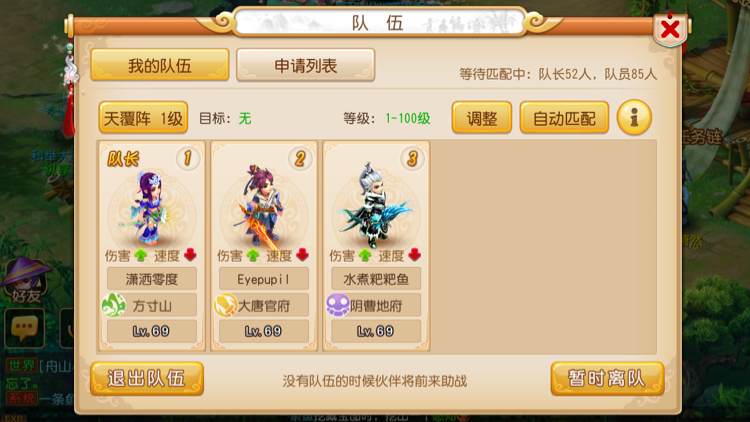Image resolution: width=750 pixels, height=422 pixels.
Task: Click the 调整 button
Action: [x=482, y=118]
